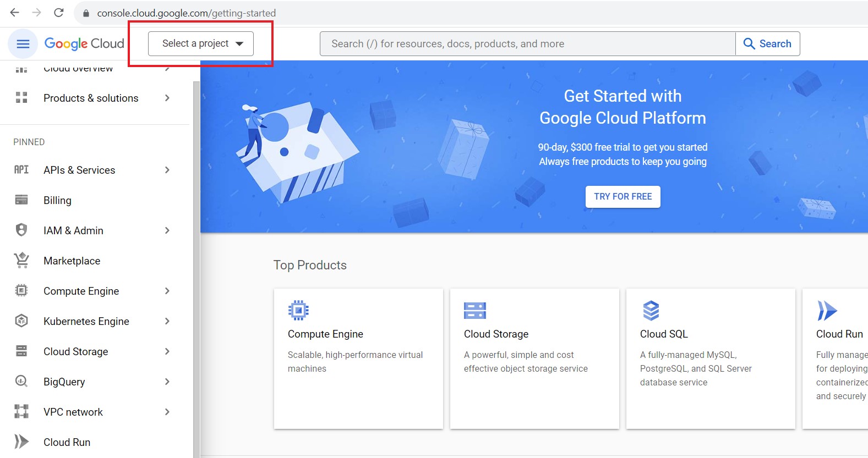Click the Products & solutions grid icon
The width and height of the screenshot is (868, 458).
[x=21, y=98]
